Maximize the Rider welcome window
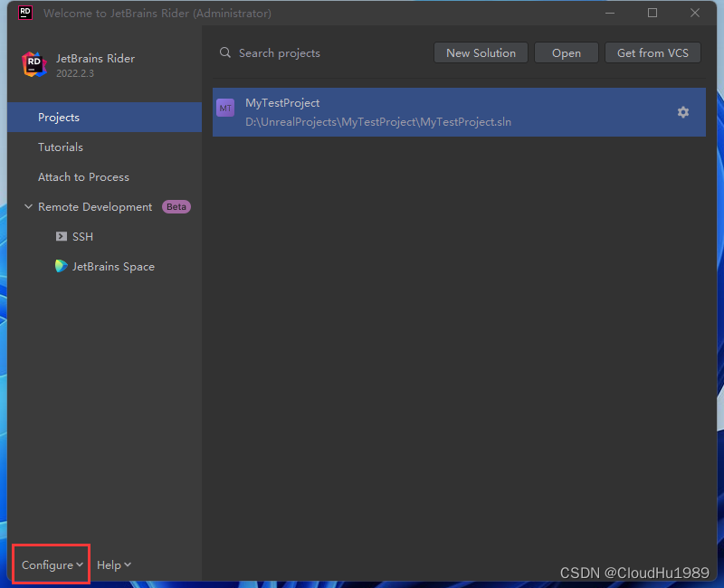Screen dimensions: 724x588 (653, 13)
